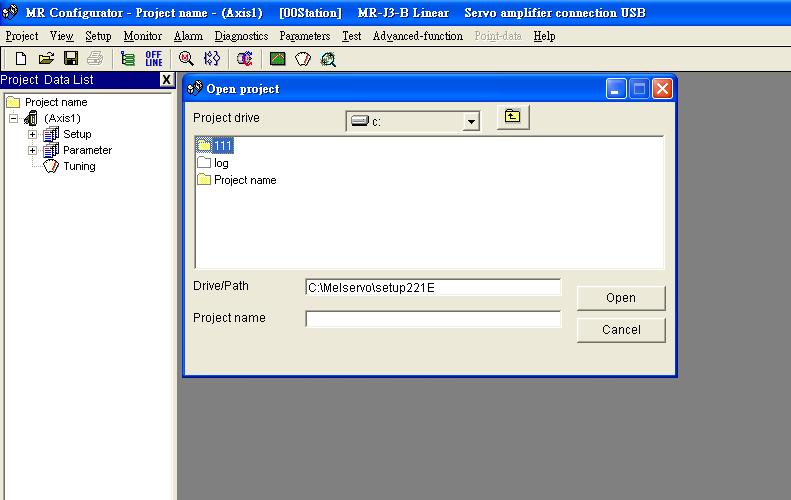Expand the Parameter tree node

33,150
